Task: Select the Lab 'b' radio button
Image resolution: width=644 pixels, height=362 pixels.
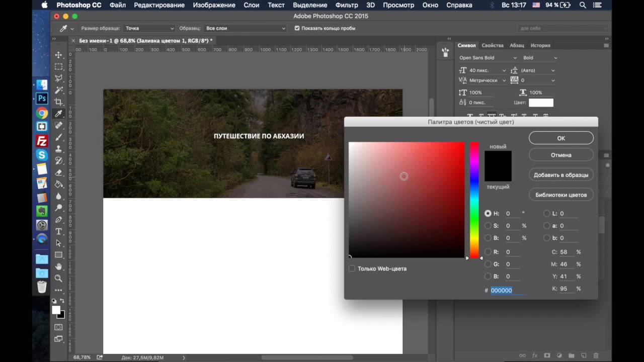Action: [x=547, y=238]
